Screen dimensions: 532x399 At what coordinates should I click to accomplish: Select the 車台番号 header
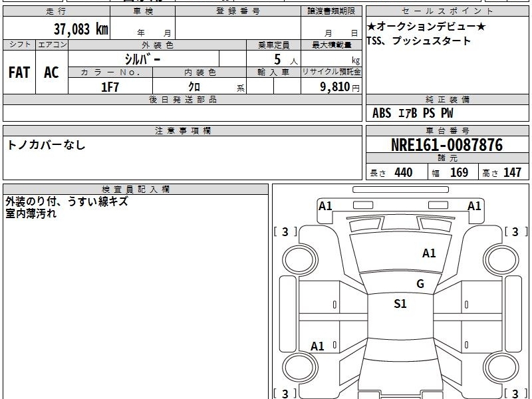447,130
